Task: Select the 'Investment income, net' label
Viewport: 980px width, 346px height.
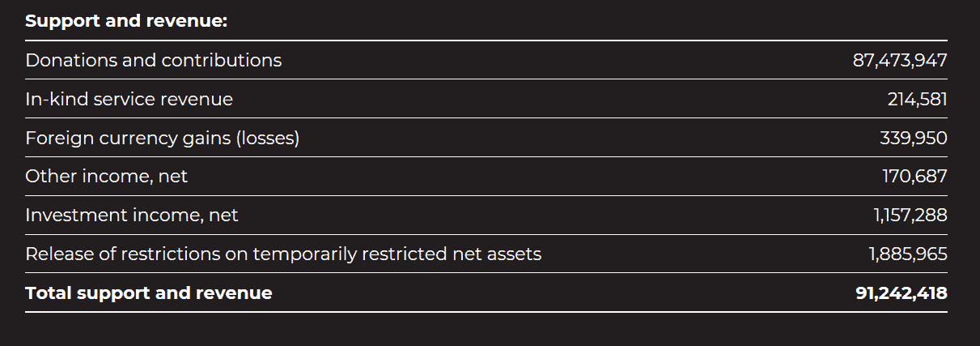Action: pyautogui.click(x=132, y=216)
